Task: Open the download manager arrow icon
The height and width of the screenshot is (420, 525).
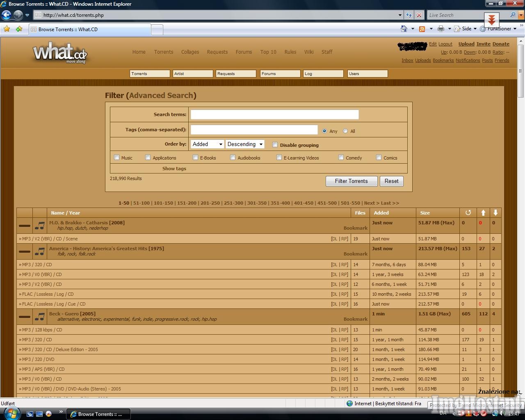Action: pyautogui.click(x=491, y=19)
